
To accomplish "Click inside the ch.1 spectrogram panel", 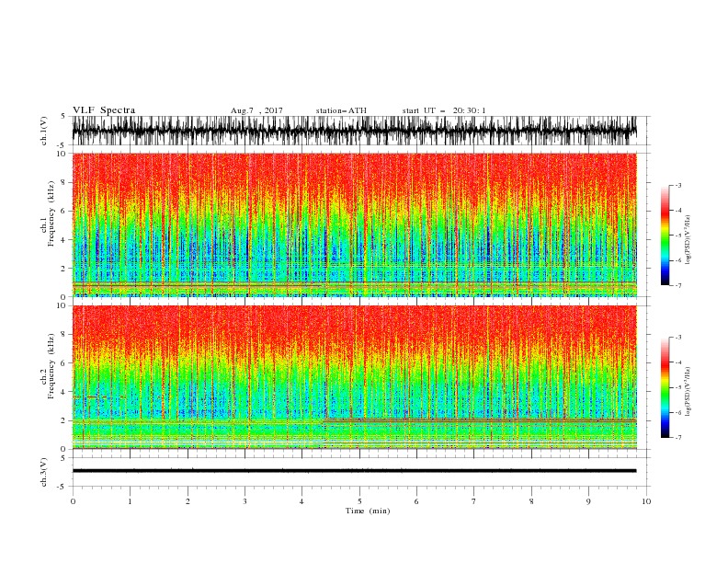I will (355, 224).
